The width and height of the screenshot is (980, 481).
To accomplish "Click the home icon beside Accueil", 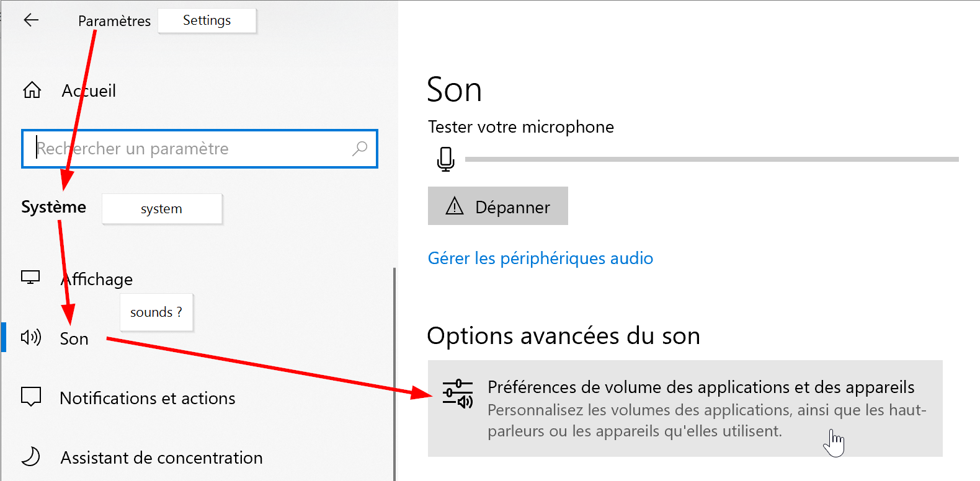I will tap(32, 90).
